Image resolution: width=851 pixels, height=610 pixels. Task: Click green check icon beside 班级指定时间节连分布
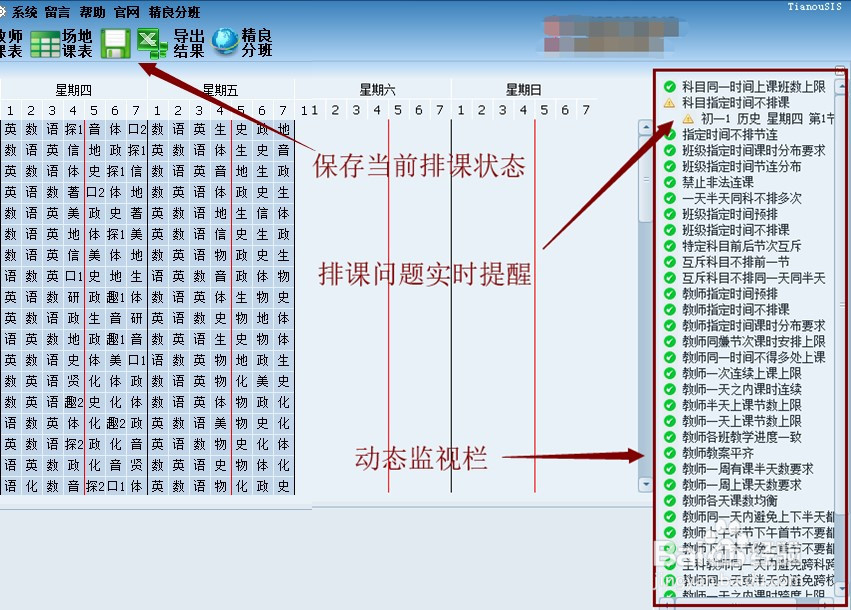click(x=670, y=166)
